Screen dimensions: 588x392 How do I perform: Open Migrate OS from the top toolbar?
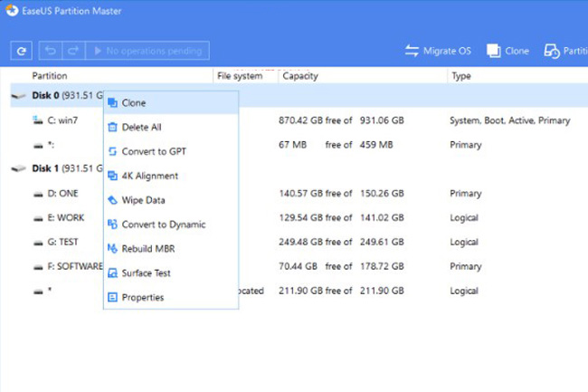(438, 51)
